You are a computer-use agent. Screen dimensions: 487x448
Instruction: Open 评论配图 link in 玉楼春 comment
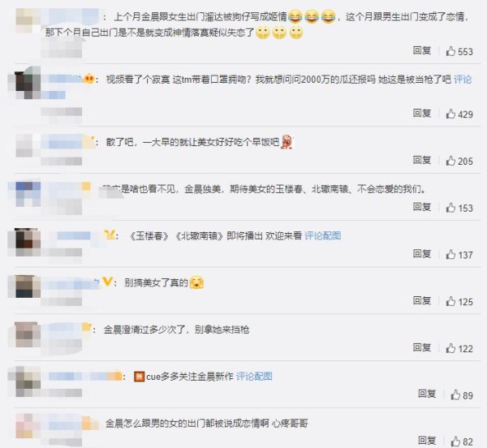[323, 236]
